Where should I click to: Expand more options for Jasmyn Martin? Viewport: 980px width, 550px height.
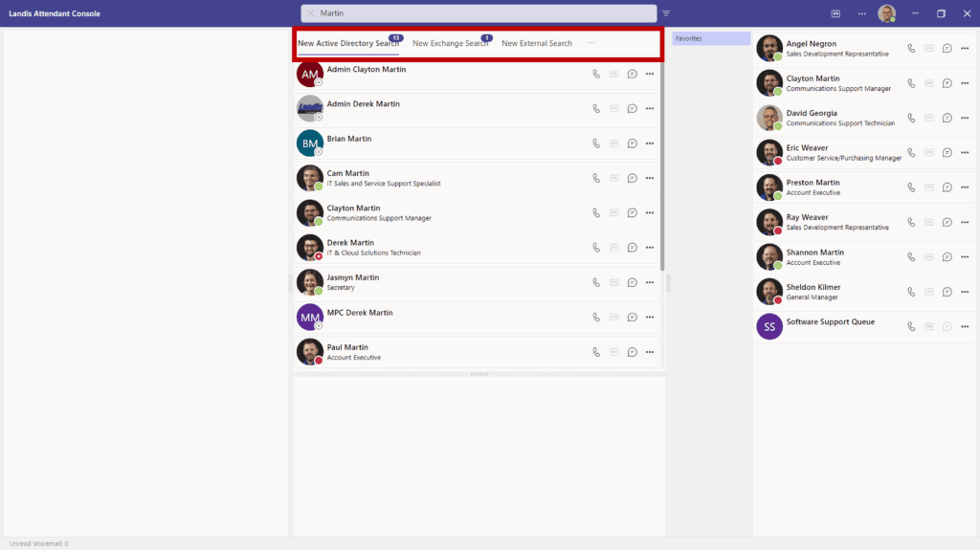(650, 282)
